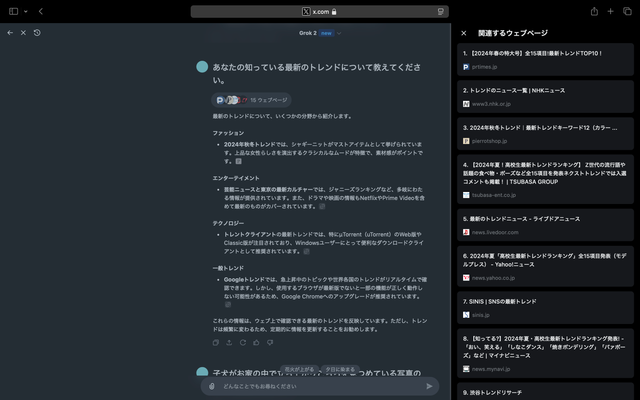Open the NHKニュース トレンド result

click(x=545, y=97)
